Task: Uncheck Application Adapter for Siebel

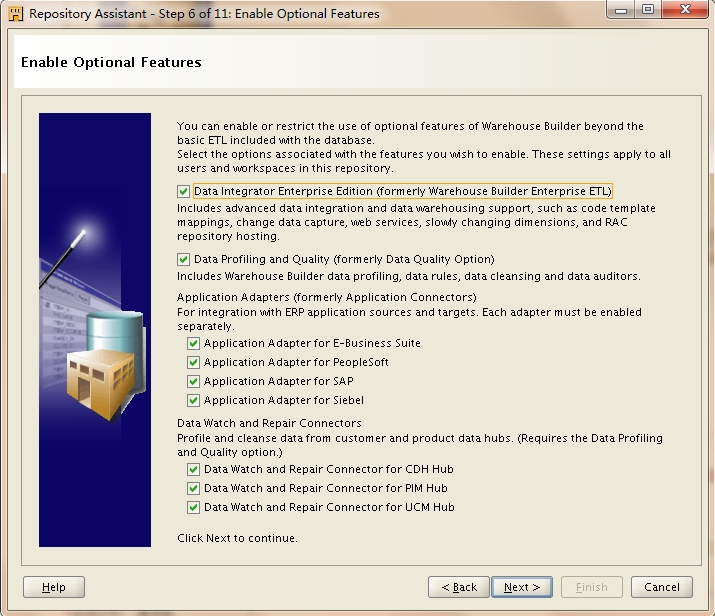Action: click(193, 400)
